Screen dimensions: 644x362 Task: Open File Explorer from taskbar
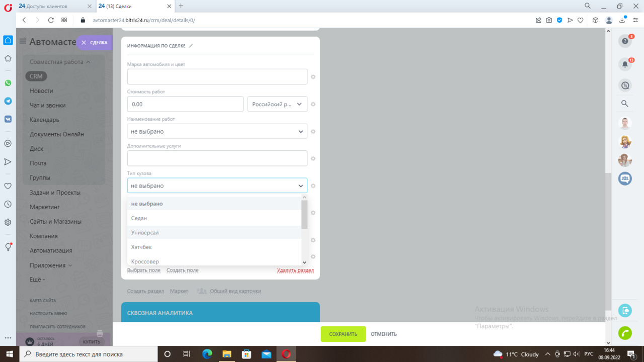tap(226, 354)
